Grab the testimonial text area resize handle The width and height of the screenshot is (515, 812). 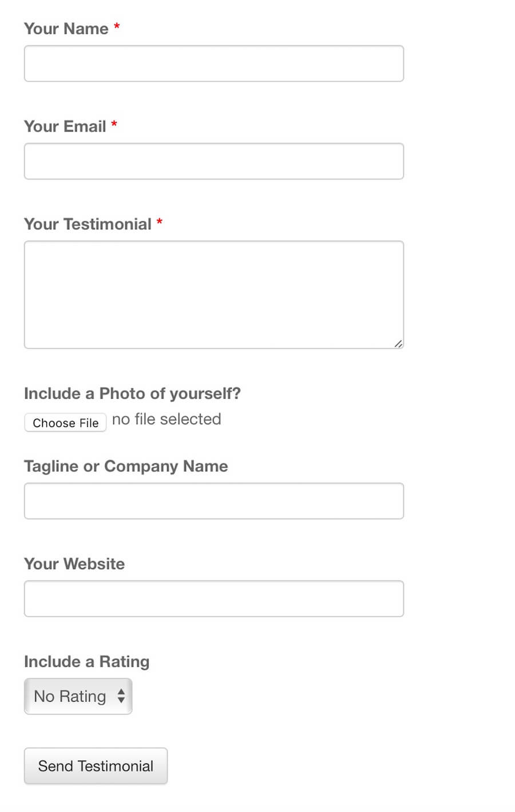click(398, 343)
